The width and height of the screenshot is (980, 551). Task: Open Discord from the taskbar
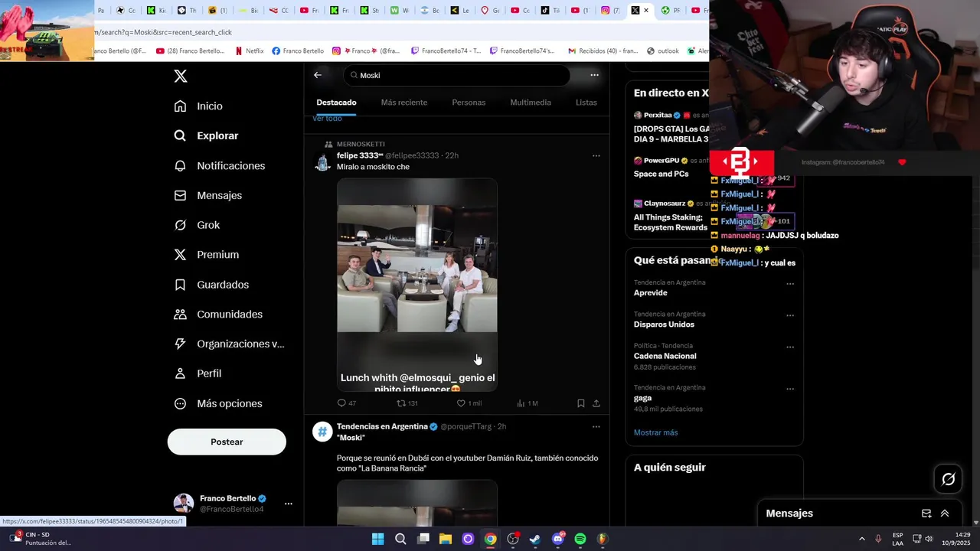tap(558, 539)
